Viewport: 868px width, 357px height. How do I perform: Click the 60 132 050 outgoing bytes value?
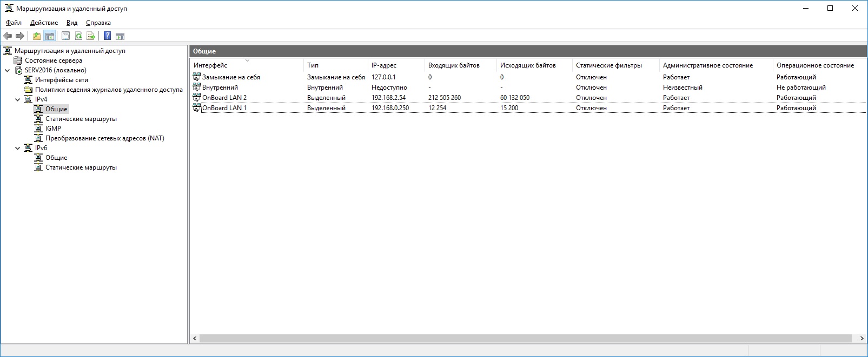click(x=515, y=98)
